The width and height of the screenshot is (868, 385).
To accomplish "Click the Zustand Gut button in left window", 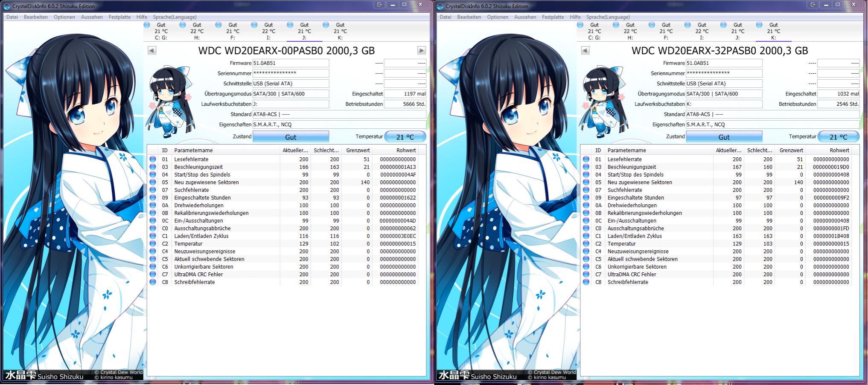I will (291, 137).
